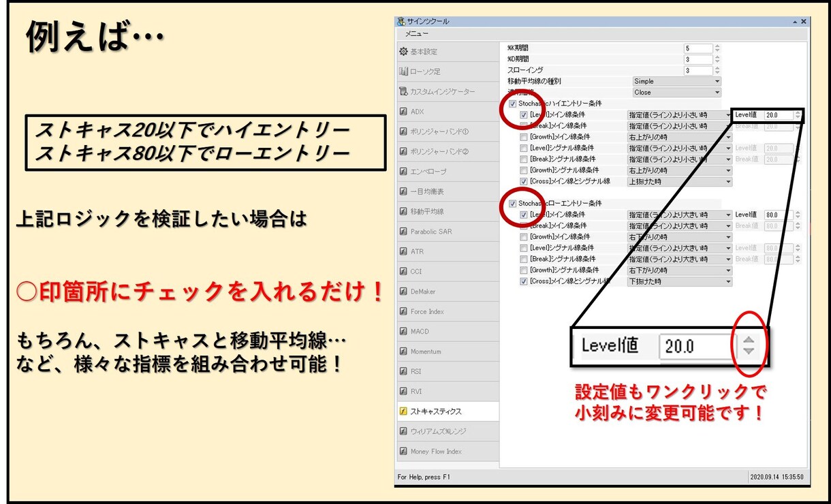Screen dimensions: 831x504
Task: Open the dropdown showing Close
Action: (x=676, y=92)
